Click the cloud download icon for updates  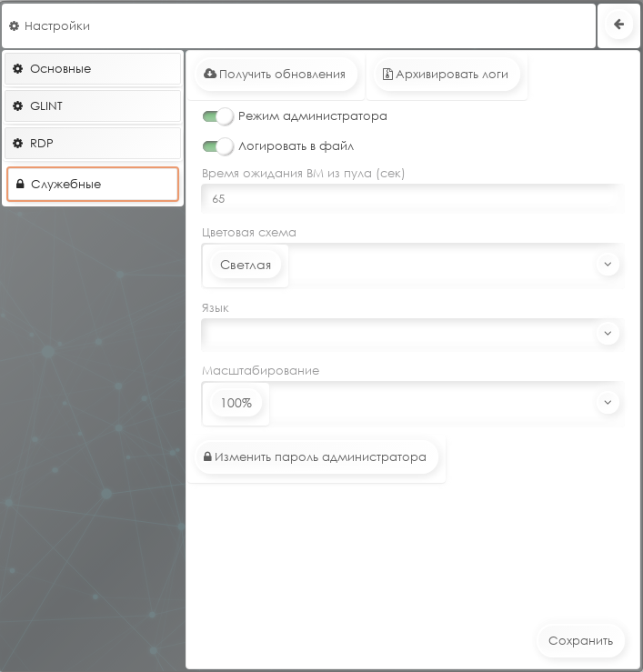(210, 74)
